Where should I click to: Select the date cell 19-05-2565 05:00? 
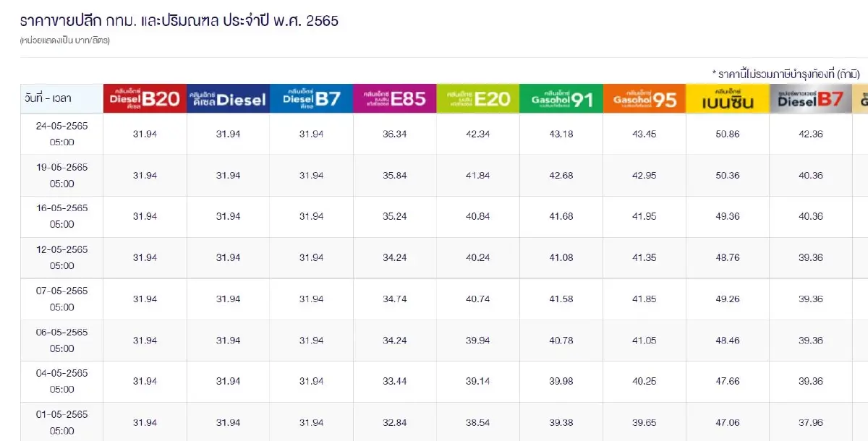click(x=62, y=175)
